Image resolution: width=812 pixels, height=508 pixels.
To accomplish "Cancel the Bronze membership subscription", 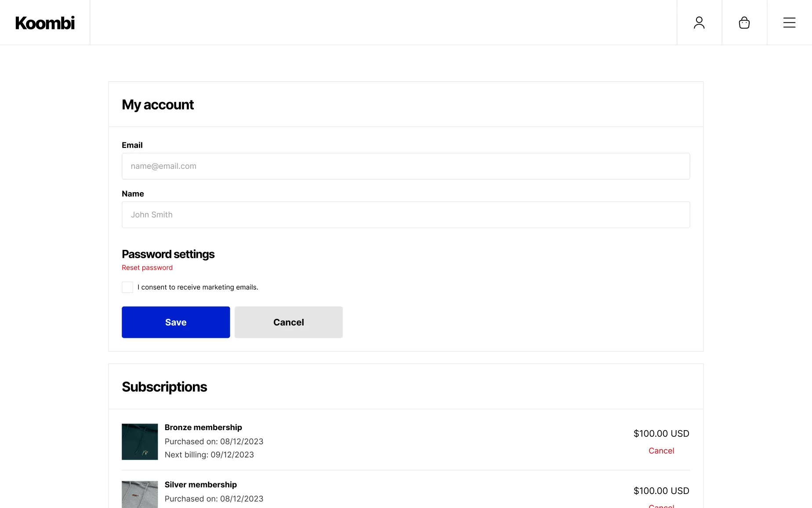I will pyautogui.click(x=661, y=450).
